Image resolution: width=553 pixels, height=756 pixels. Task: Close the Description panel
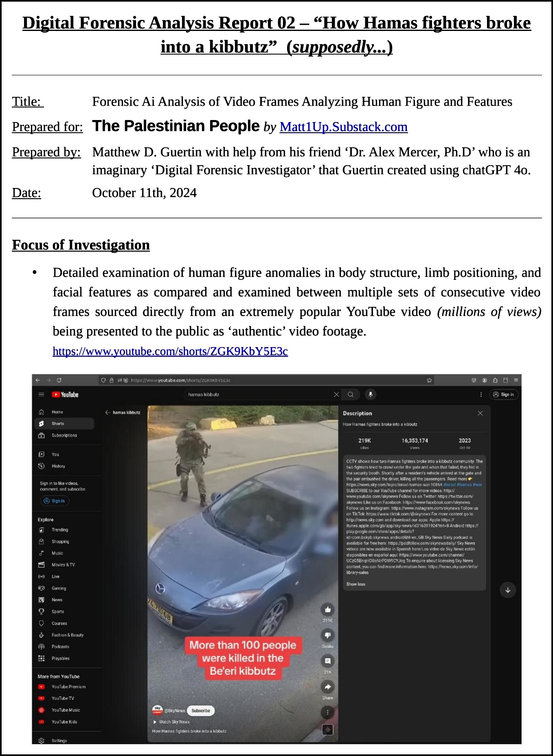(x=480, y=413)
